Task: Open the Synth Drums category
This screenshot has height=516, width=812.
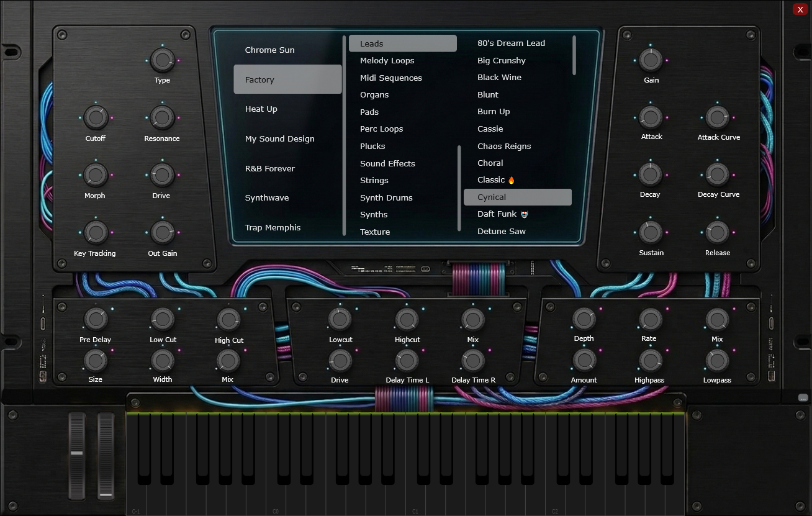Action: click(386, 197)
